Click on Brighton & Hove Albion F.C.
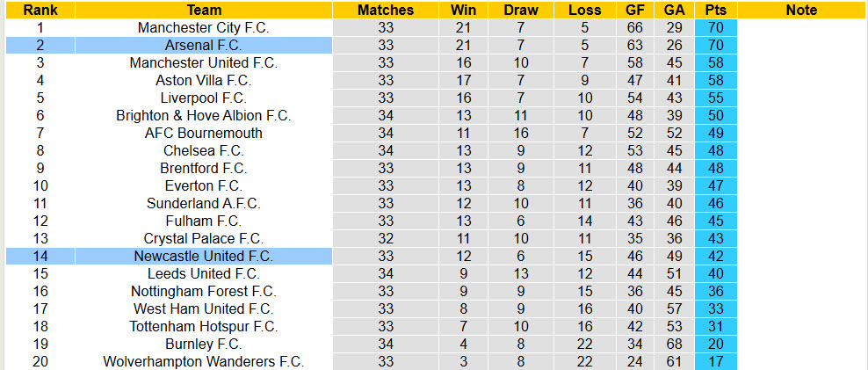 pos(204,116)
